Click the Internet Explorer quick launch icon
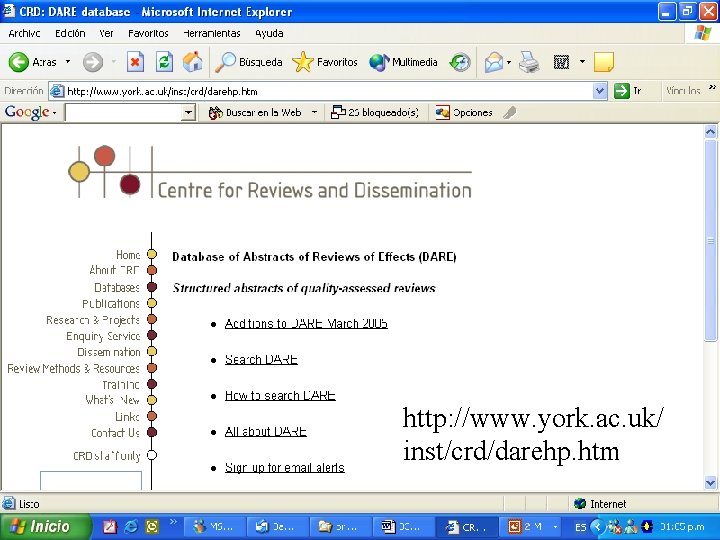Viewport: 720px width, 540px height. pos(131,526)
